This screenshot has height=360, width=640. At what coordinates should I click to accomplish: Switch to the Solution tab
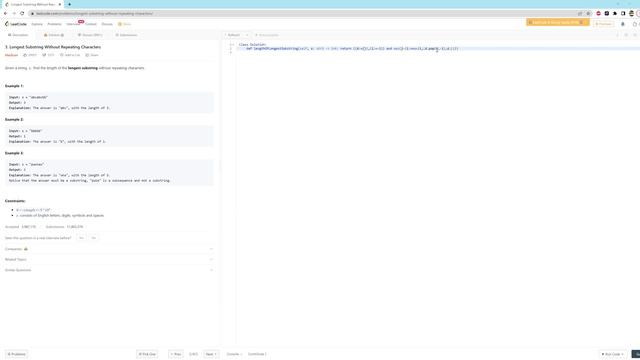click(x=54, y=35)
